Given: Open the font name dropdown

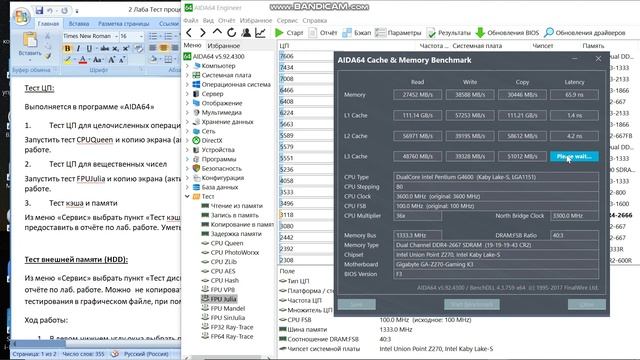Looking at the screenshot, I should click(x=116, y=36).
